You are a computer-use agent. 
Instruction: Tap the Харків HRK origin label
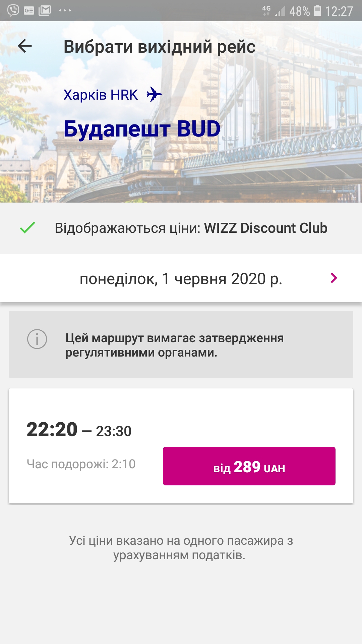(x=101, y=95)
